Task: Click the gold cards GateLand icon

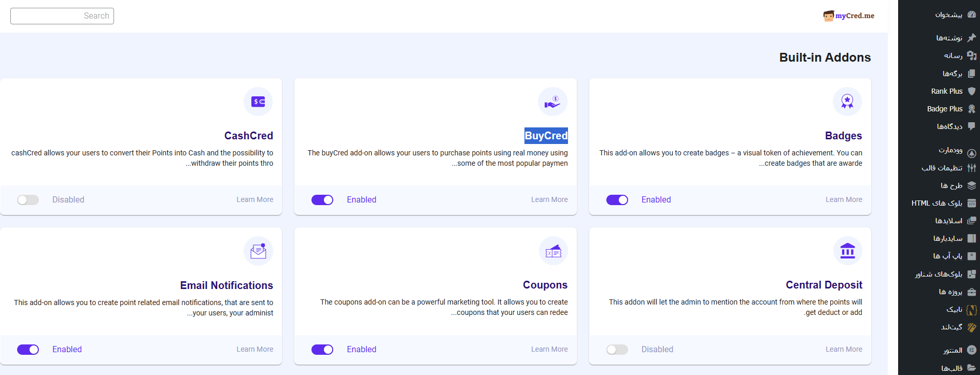Action: tap(972, 327)
